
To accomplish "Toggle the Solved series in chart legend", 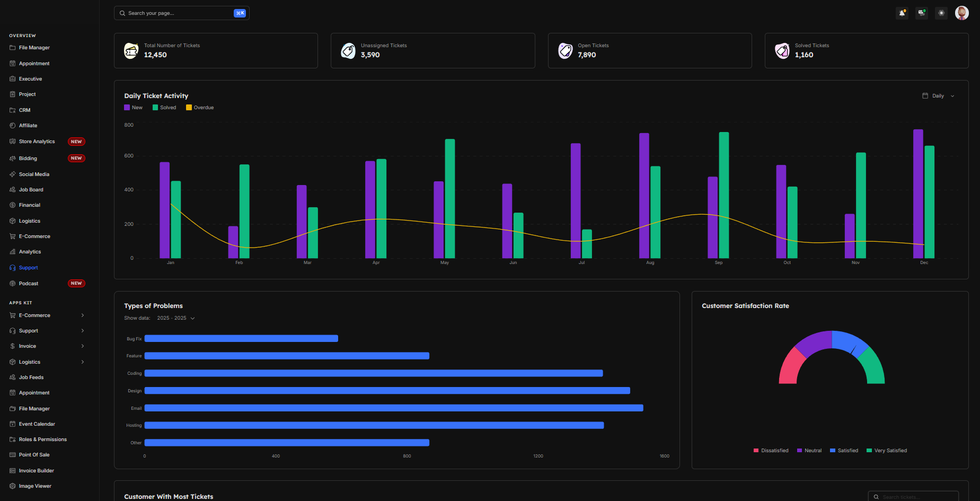I will 164,108.
